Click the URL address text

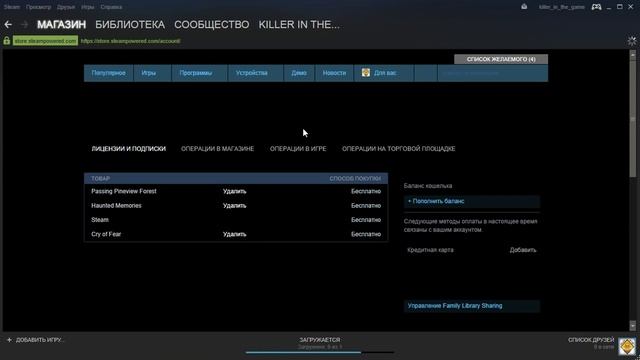tap(131, 41)
